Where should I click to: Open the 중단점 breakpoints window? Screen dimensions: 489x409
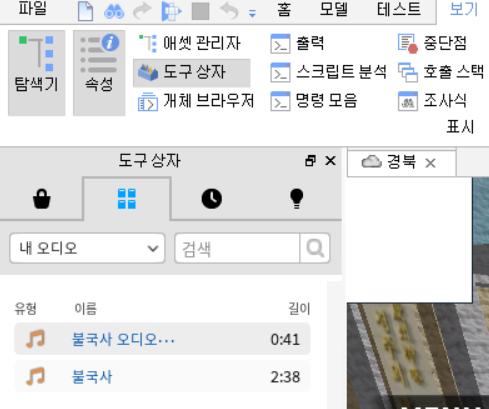432,43
